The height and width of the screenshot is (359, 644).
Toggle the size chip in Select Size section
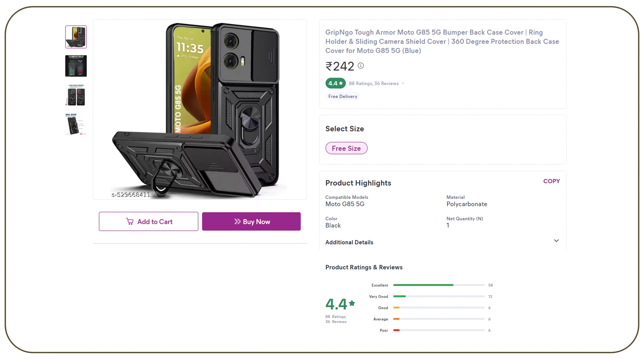point(346,148)
